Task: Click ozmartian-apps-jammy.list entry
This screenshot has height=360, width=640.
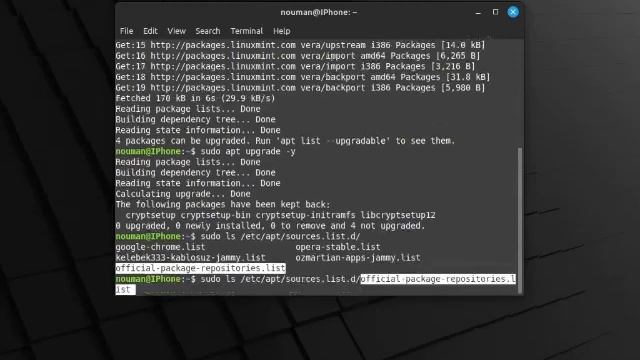Action: tap(358, 258)
